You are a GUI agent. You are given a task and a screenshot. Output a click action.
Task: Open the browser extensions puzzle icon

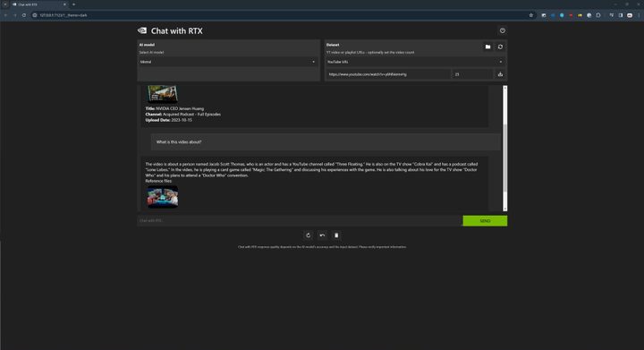tap(598, 15)
